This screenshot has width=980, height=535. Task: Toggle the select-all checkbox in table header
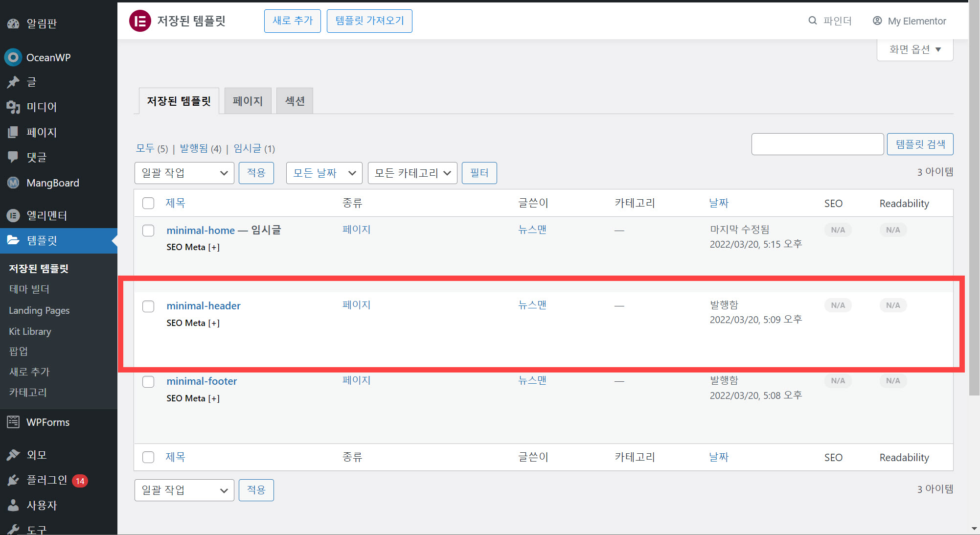click(148, 203)
